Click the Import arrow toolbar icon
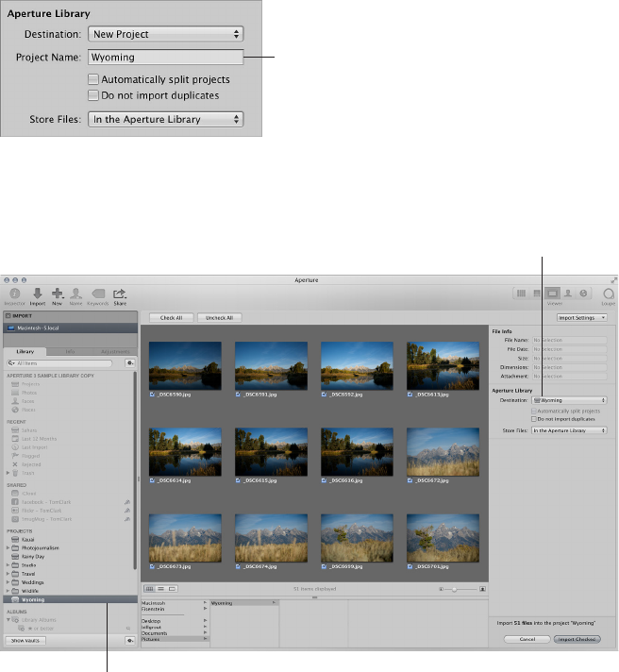This screenshot has width=619, height=672. click(37, 294)
